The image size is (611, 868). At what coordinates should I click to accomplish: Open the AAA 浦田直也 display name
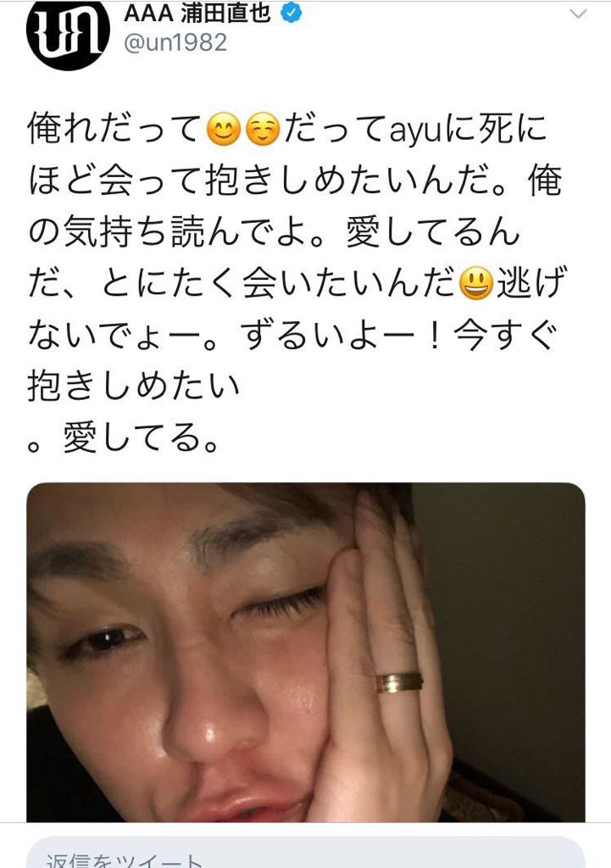[197, 14]
